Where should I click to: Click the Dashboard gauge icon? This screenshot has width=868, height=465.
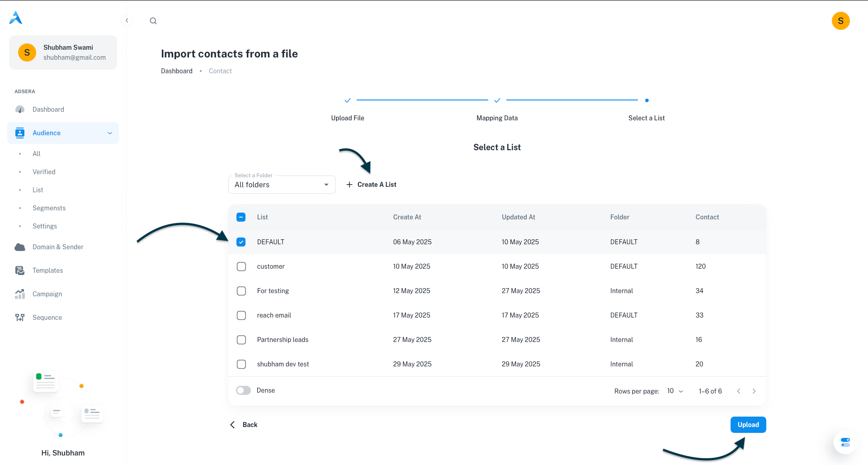click(20, 109)
